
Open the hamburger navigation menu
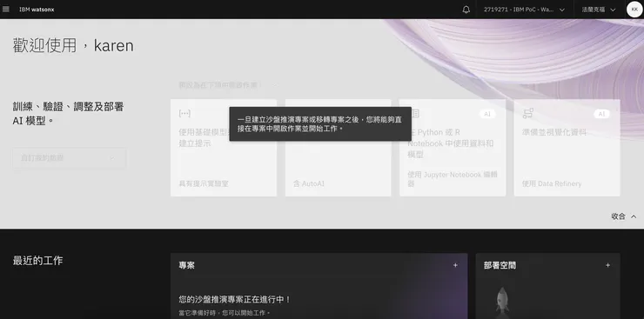[x=6, y=9]
